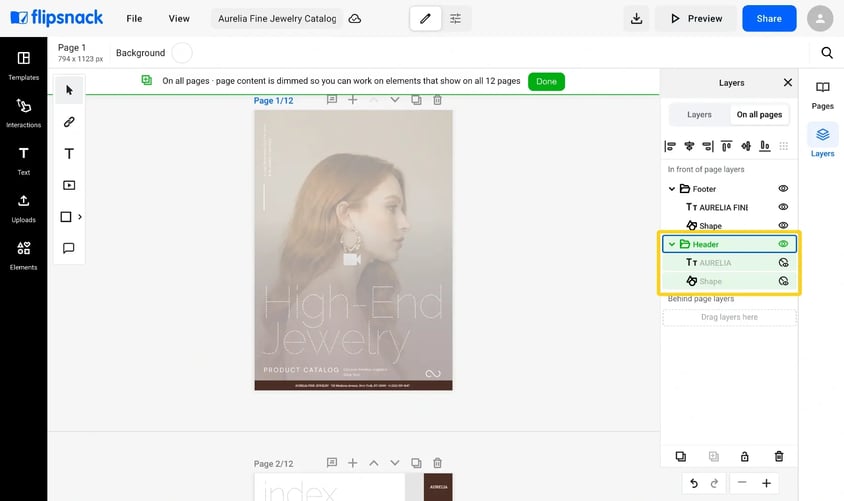Duplicate the selected layer
Viewport: 844px width, 501px height.
coord(680,456)
